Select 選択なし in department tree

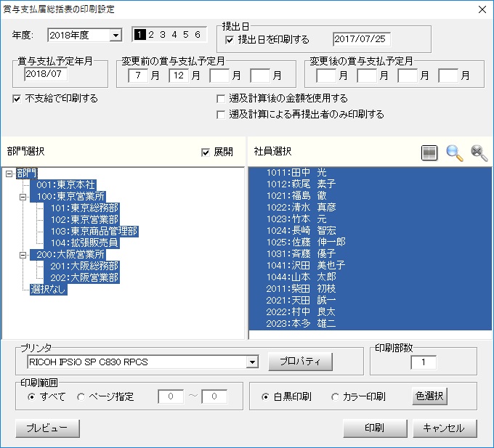point(49,289)
